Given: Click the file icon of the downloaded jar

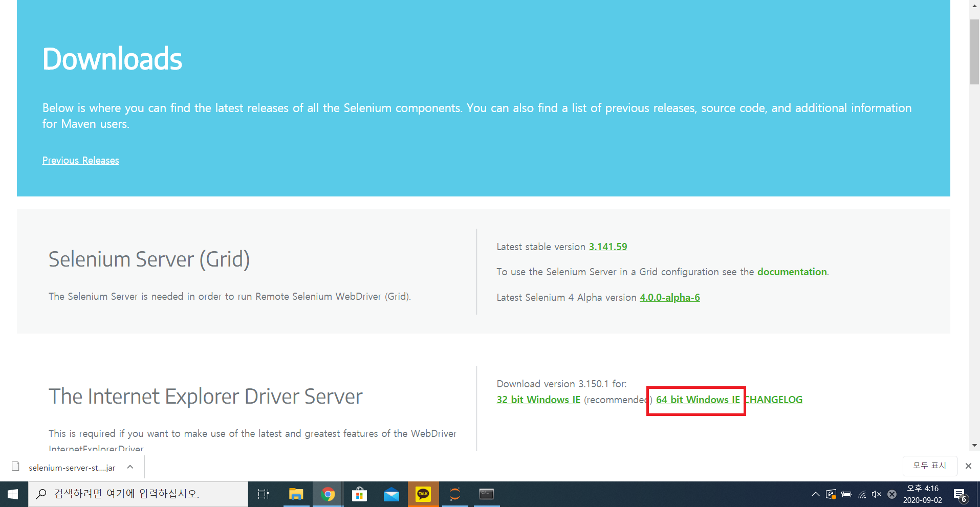Looking at the screenshot, I should click(x=15, y=467).
